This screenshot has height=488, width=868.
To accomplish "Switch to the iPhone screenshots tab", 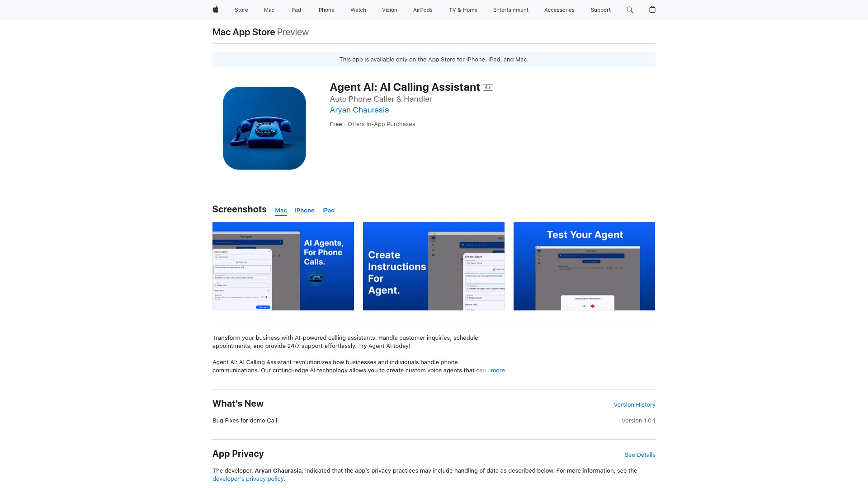I will click(305, 210).
